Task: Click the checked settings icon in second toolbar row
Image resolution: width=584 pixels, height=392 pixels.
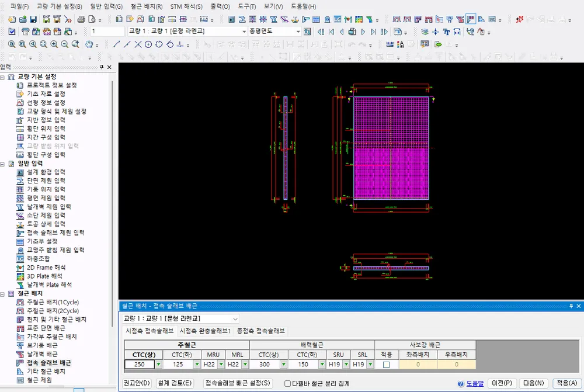Action: point(12,32)
